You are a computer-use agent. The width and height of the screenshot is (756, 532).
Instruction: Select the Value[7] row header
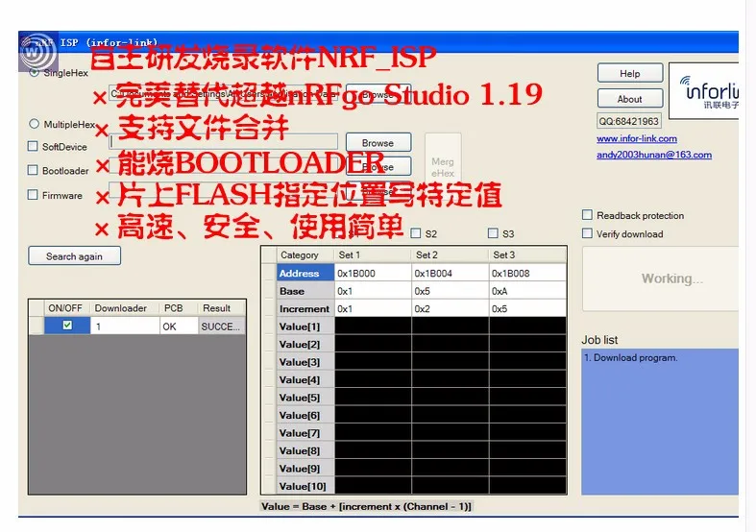tap(305, 433)
